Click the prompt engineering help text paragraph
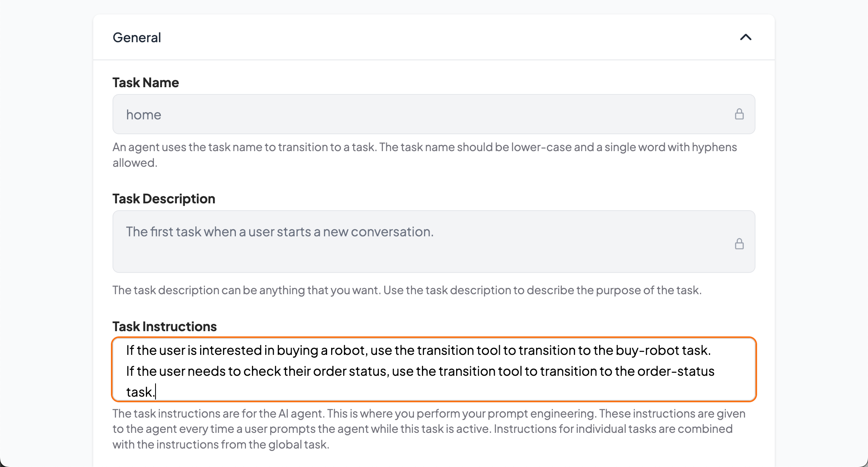Screen dimensions: 868x467 [x=429, y=429]
